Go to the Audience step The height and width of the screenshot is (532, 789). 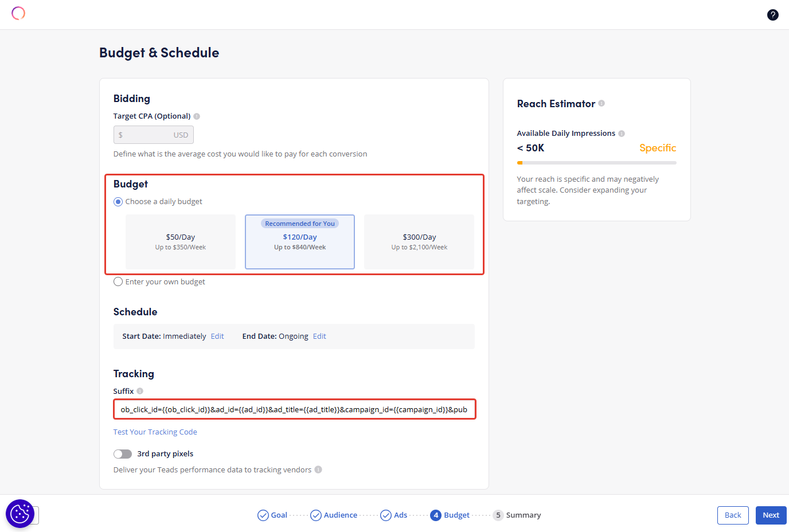click(334, 515)
